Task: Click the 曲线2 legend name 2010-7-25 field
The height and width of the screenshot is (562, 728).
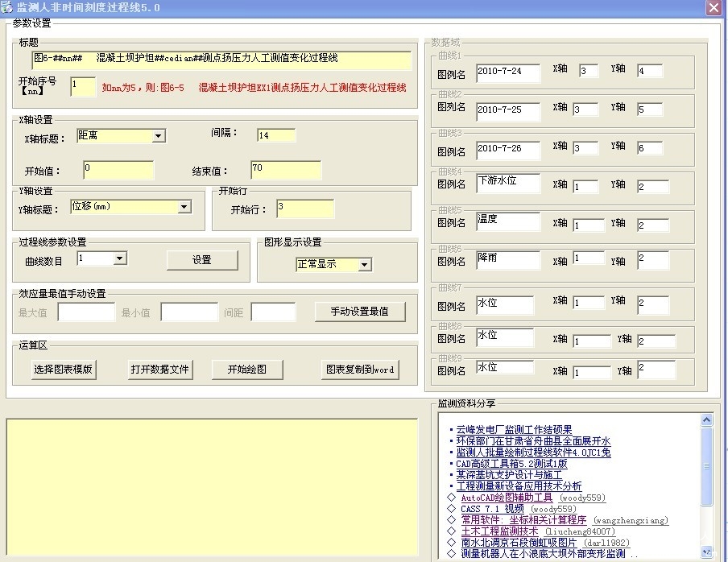Action: (508, 112)
